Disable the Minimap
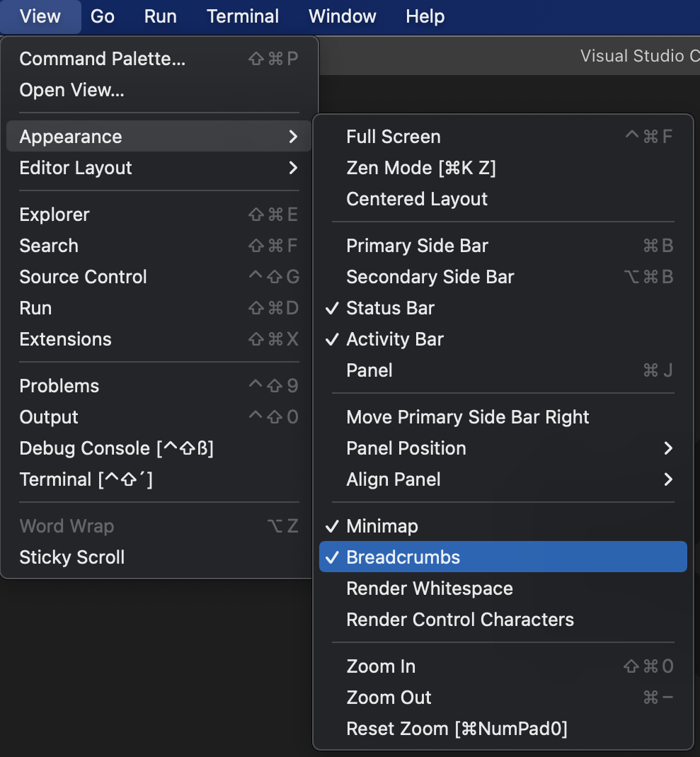700x757 pixels. 382,525
